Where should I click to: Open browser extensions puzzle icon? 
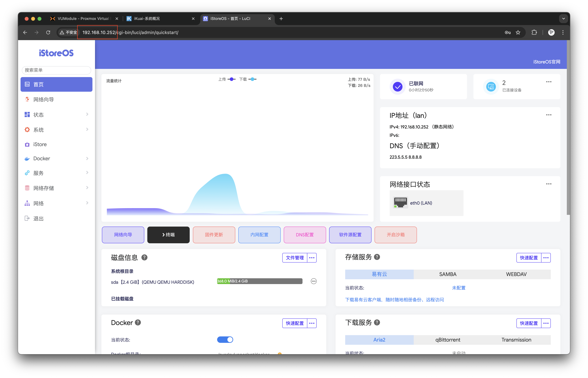click(534, 32)
